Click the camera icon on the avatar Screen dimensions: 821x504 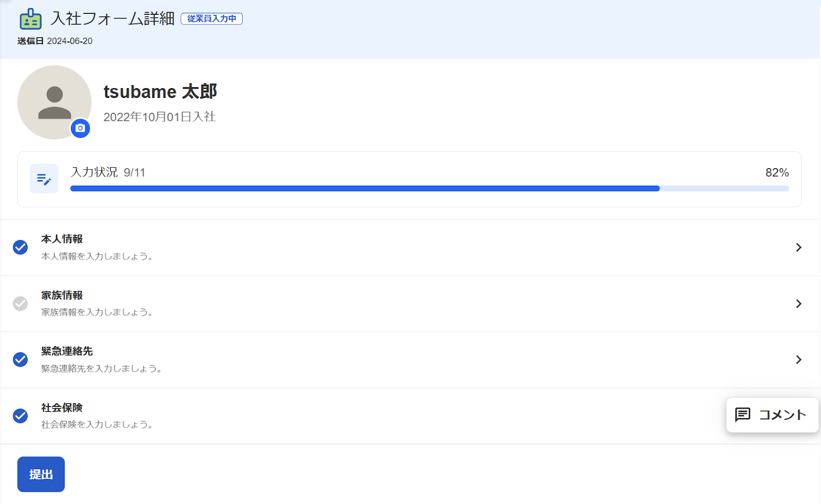coord(80,128)
